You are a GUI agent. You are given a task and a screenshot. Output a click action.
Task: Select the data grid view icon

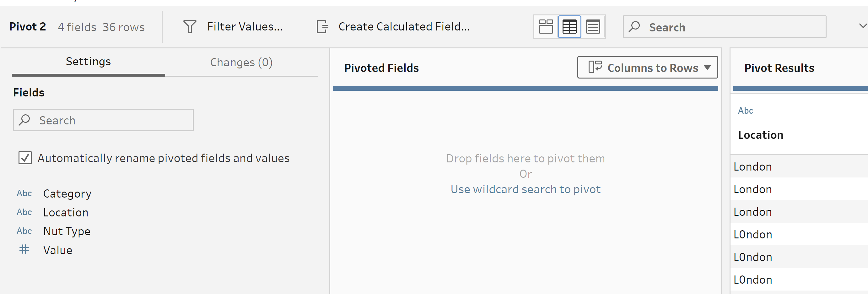569,27
